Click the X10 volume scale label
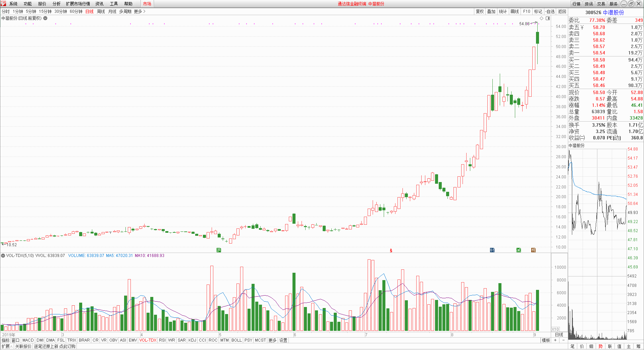Screen dimensions: 644x350 pos(555,330)
